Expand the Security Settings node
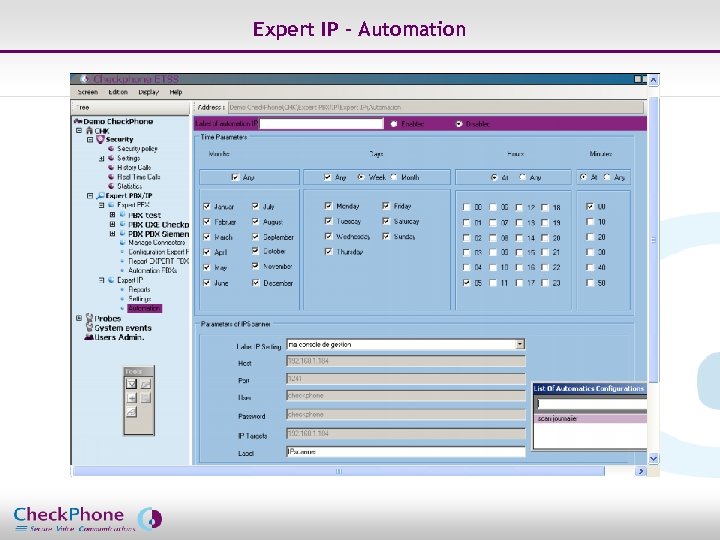720x540 pixels. (x=101, y=158)
